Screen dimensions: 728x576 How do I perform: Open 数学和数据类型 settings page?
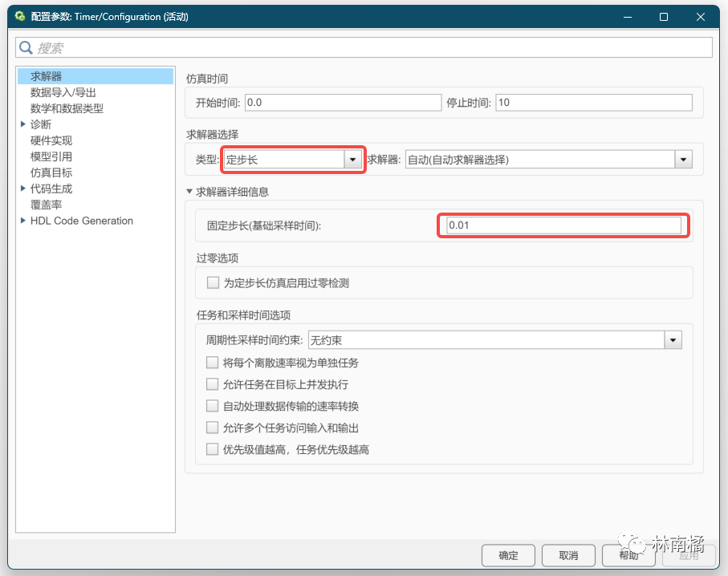tap(67, 108)
